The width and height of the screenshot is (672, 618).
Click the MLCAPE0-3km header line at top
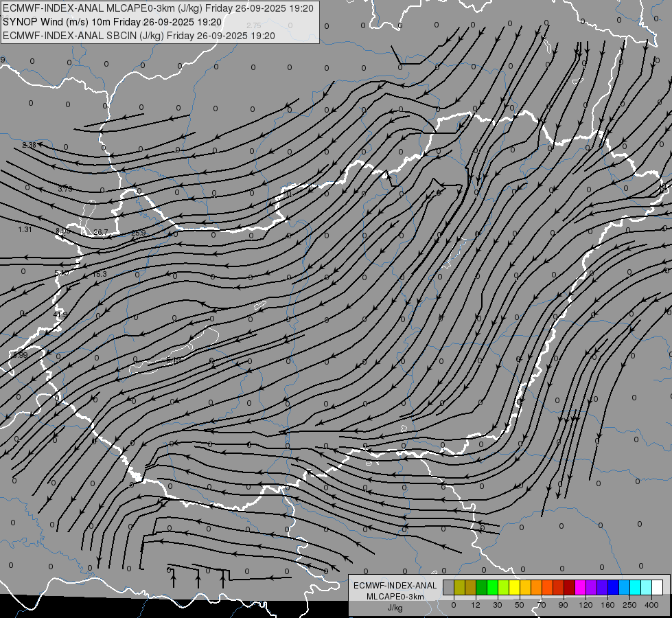[x=158, y=8]
